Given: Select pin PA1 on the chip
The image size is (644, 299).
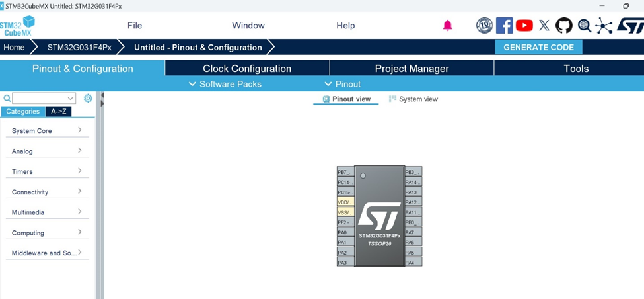Looking at the screenshot, I should point(345,242).
